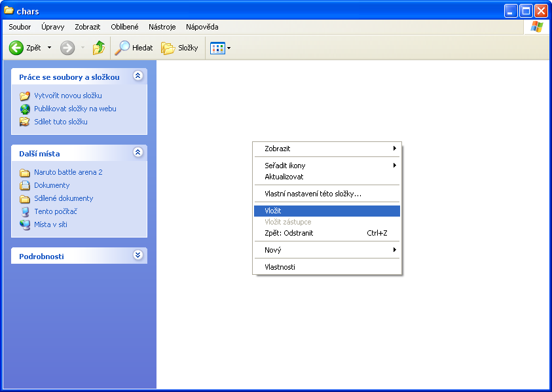Expand the Podrobnosti panel
552x392 pixels.
(138, 255)
